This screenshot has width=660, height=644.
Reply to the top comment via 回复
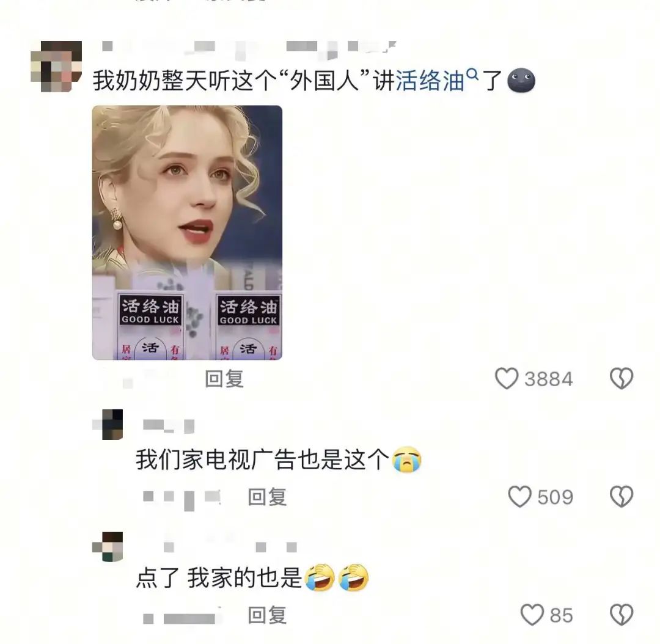pos(224,379)
